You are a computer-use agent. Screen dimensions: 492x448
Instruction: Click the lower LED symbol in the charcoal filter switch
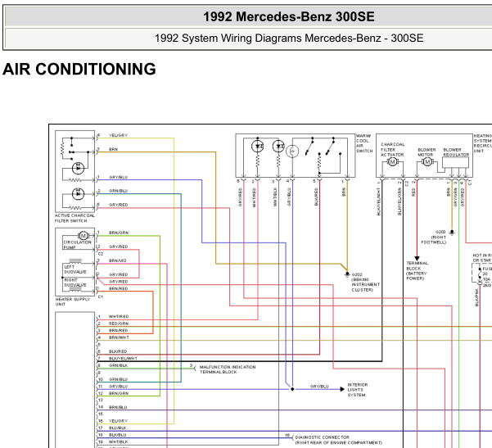pos(78,194)
